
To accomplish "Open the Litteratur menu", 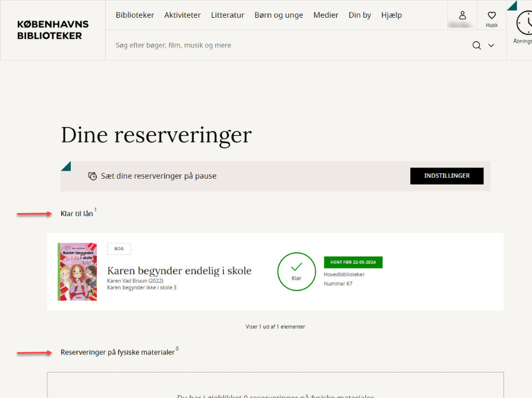I will pyautogui.click(x=227, y=15).
